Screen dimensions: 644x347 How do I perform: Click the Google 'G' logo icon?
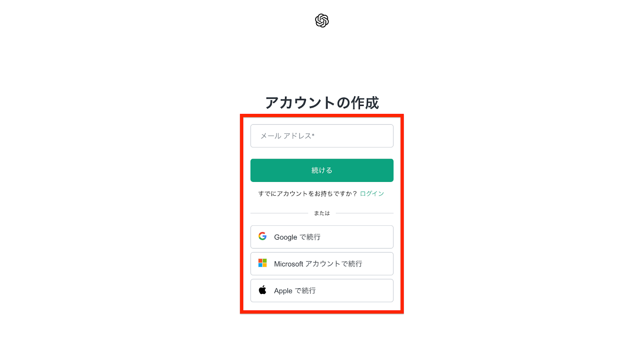pos(262,236)
